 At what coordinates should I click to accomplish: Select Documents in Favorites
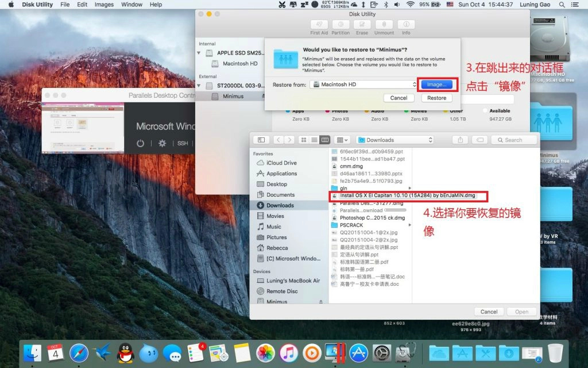click(280, 195)
